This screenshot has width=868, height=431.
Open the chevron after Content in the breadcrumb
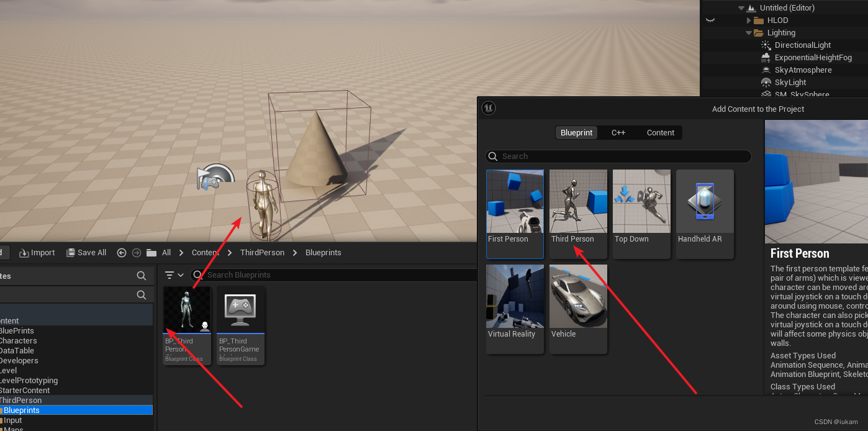coord(230,253)
